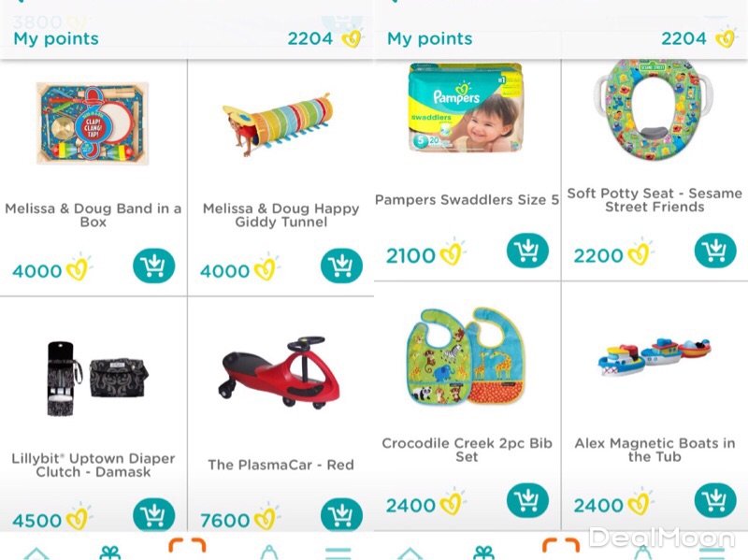This screenshot has width=748, height=560.
Task: Add Crocodile Creek 2pc Bib Set to cart
Action: pyautogui.click(x=528, y=501)
